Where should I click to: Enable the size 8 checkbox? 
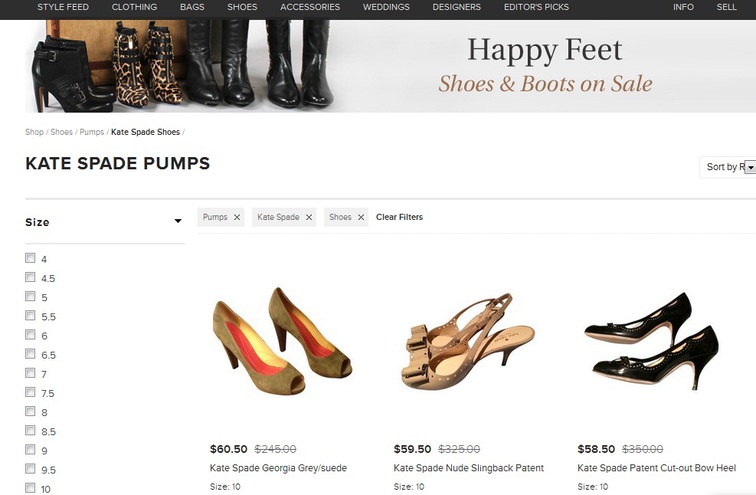coord(30,411)
